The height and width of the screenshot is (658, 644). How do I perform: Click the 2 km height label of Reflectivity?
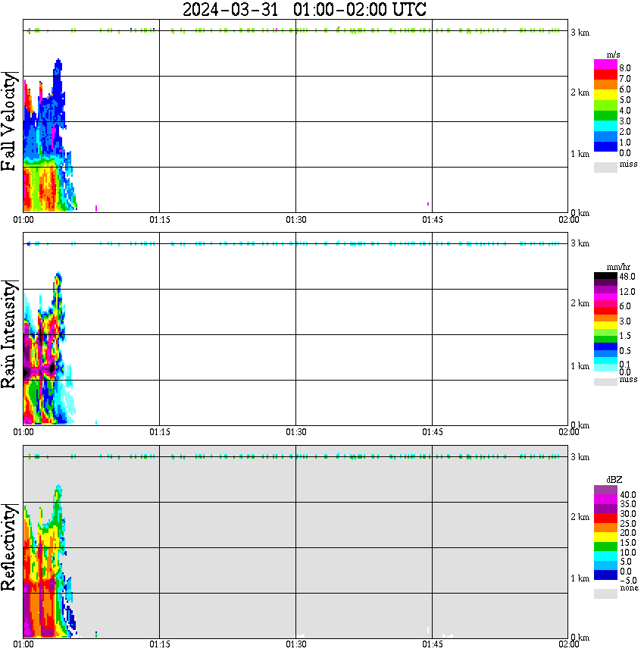click(x=580, y=517)
